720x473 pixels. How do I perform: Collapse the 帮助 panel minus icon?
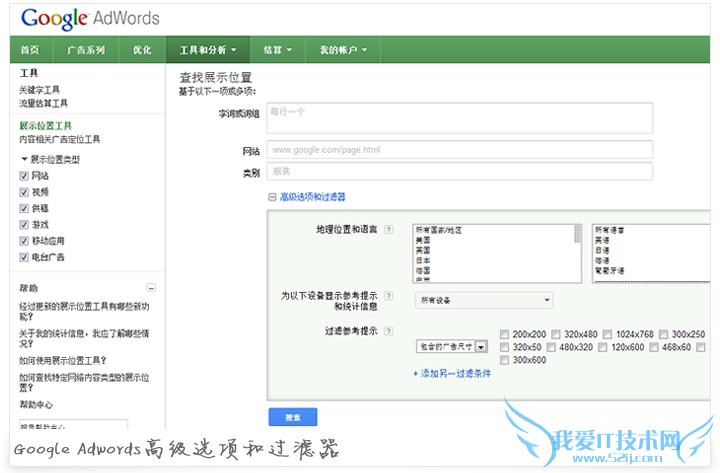point(151,288)
